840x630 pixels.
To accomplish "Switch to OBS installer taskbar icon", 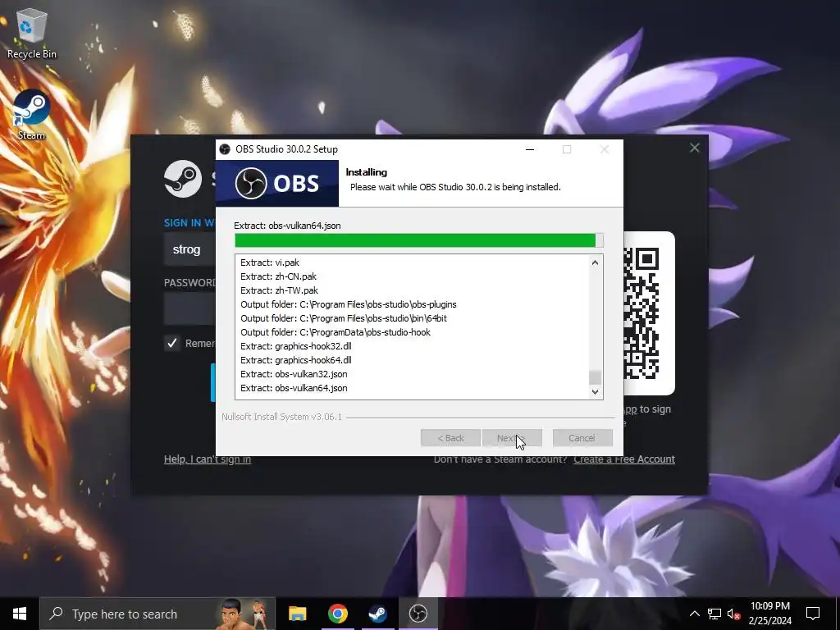I will (418, 614).
